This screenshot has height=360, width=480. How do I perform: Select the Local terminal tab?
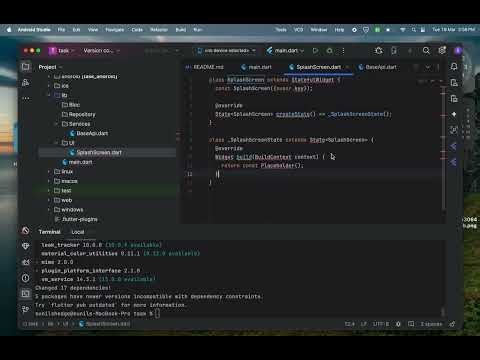coord(78,232)
